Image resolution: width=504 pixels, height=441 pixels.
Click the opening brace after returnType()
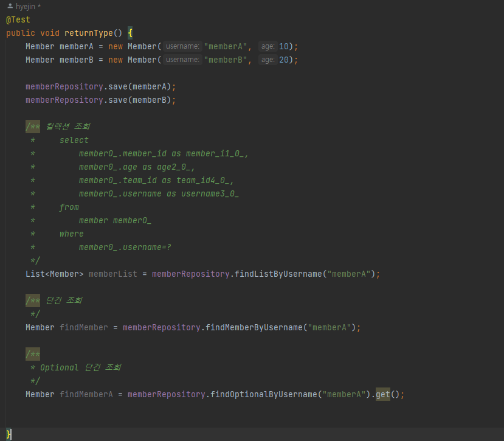pos(130,33)
